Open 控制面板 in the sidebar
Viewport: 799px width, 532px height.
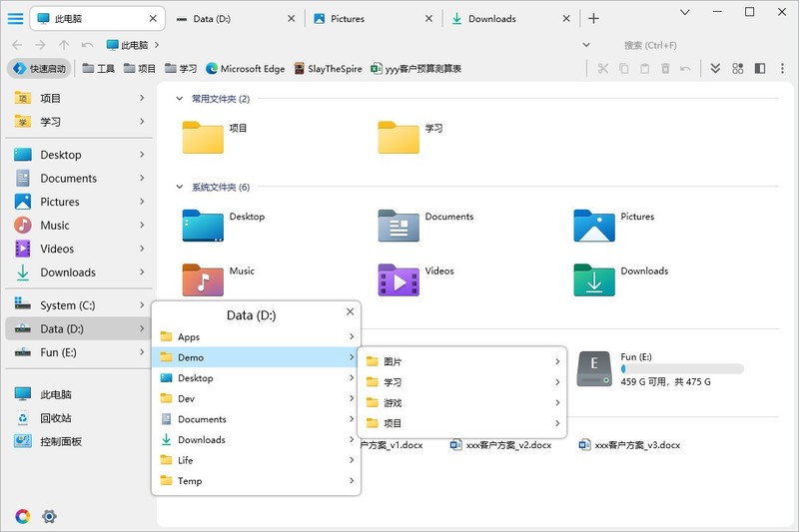pyautogui.click(x=79, y=441)
